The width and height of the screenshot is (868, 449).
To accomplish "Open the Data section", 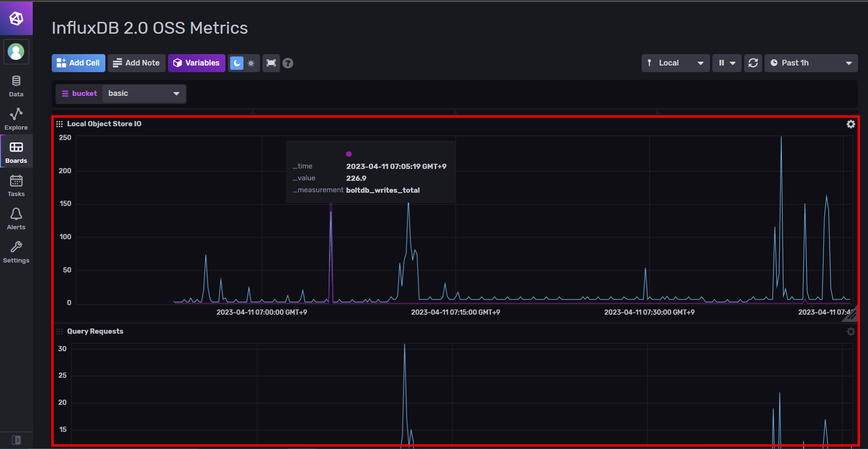I will pyautogui.click(x=16, y=86).
